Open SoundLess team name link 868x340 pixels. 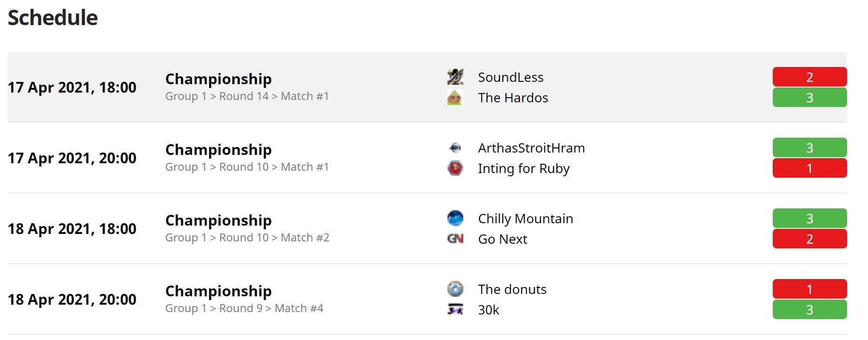[511, 77]
